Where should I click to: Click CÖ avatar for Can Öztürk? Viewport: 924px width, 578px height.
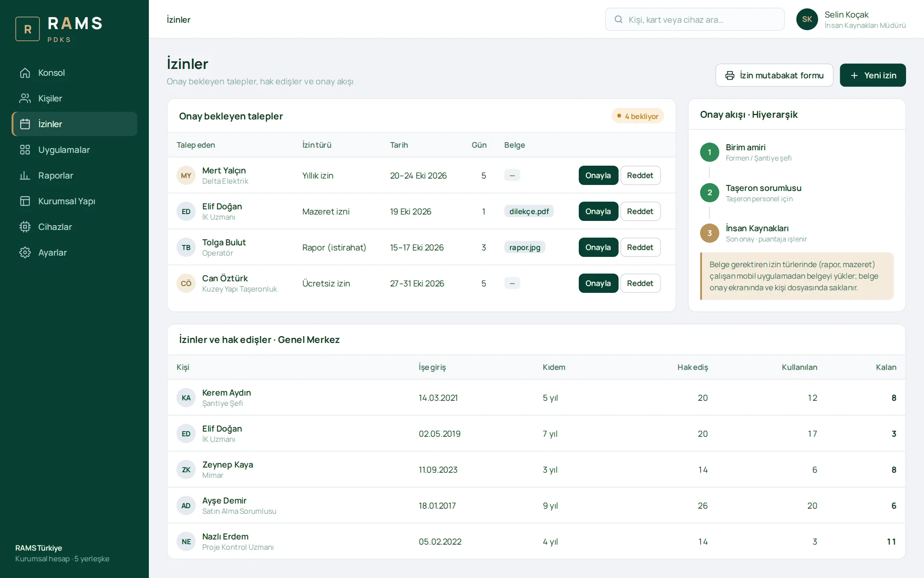(186, 283)
